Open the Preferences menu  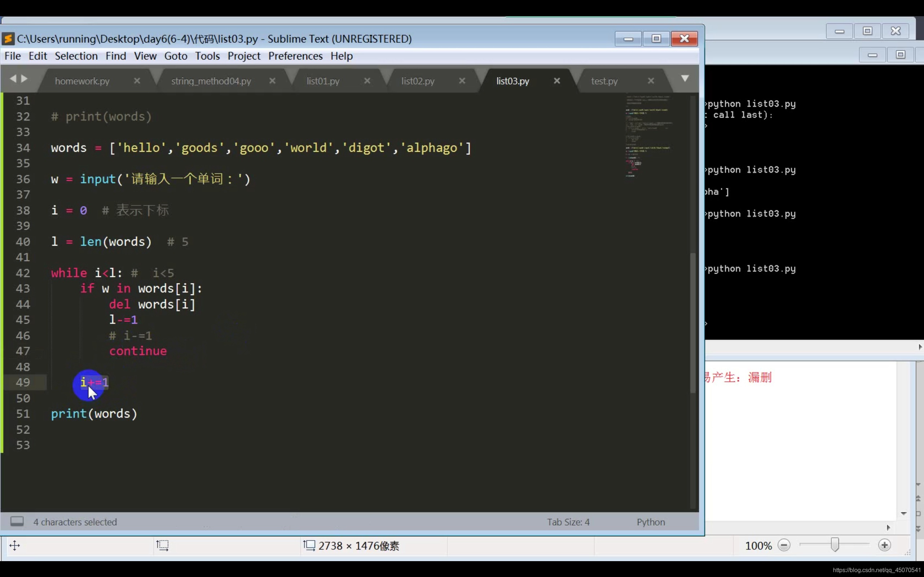pyautogui.click(x=295, y=56)
